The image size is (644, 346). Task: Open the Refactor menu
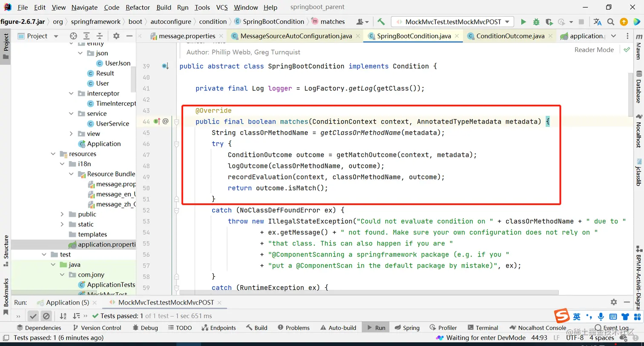(x=138, y=7)
